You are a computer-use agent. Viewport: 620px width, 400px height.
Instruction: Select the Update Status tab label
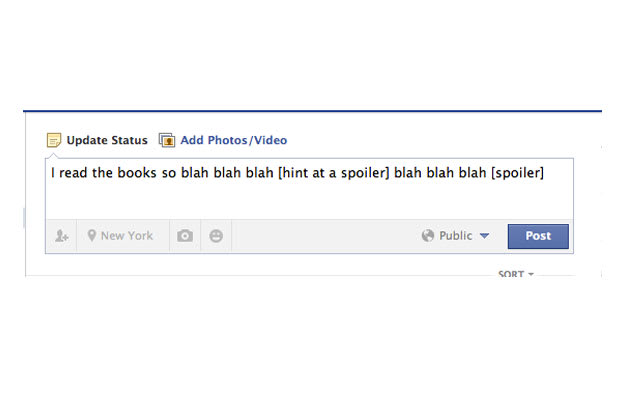[x=107, y=140]
